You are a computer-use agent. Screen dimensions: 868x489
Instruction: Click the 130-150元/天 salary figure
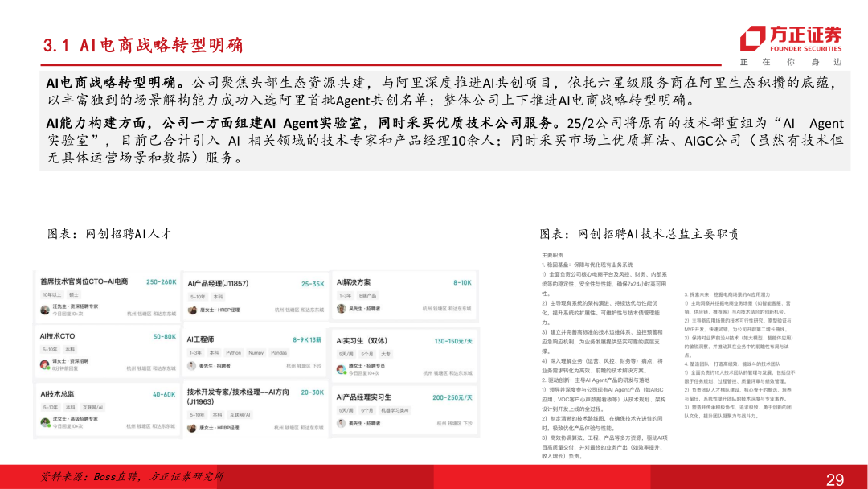(453, 342)
